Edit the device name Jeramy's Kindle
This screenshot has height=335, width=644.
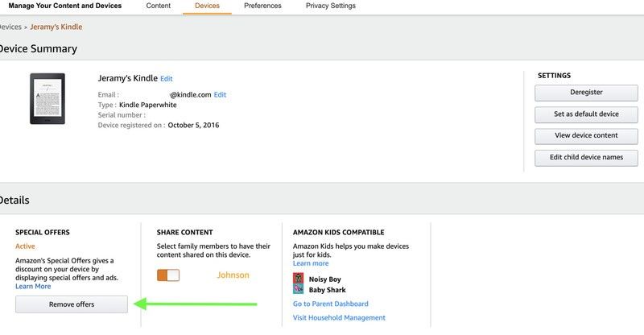[x=167, y=78]
